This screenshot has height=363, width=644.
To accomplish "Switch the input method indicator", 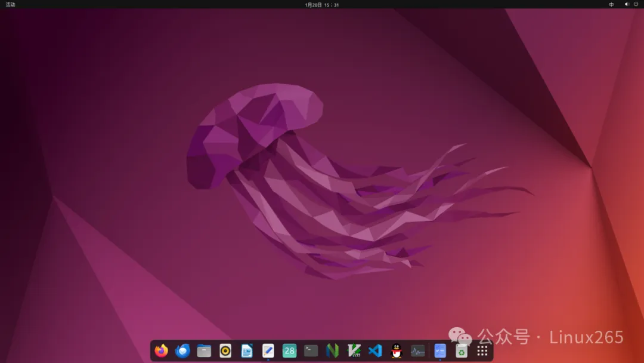I will point(611,5).
